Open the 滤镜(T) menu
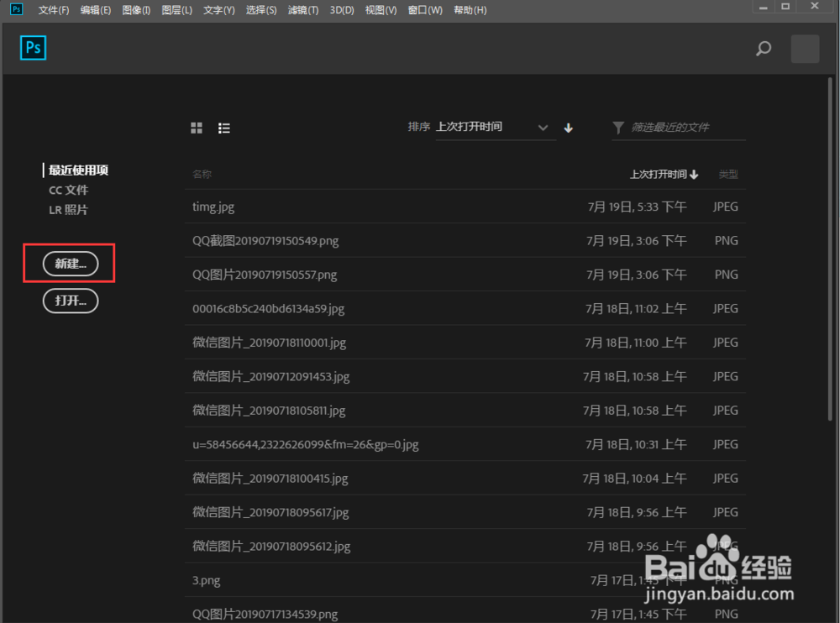The width and height of the screenshot is (840, 623). click(x=302, y=10)
